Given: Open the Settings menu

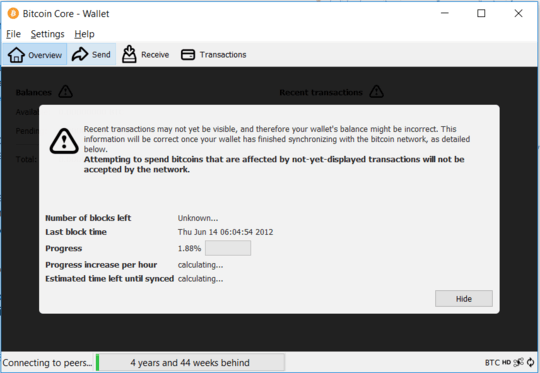Looking at the screenshot, I should tap(48, 34).
